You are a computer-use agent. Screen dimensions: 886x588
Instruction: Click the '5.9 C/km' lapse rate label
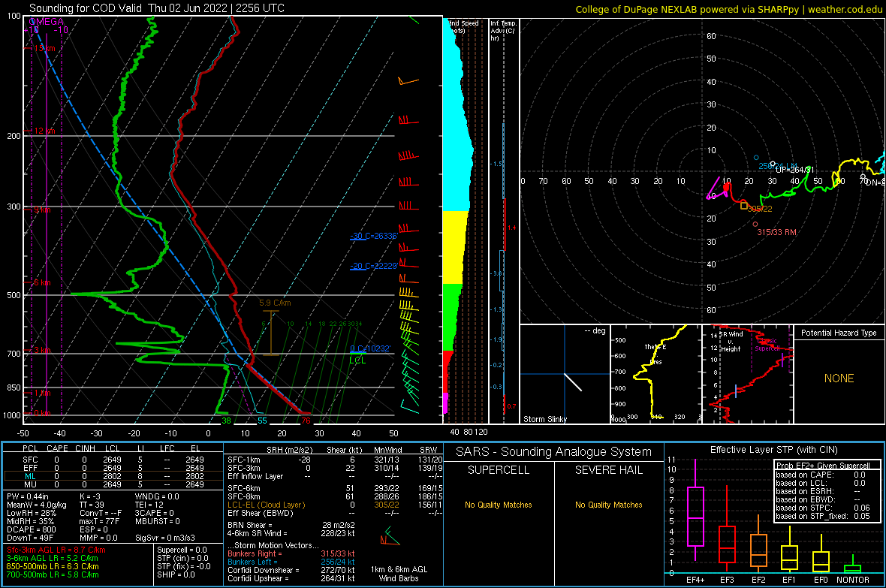point(275,303)
